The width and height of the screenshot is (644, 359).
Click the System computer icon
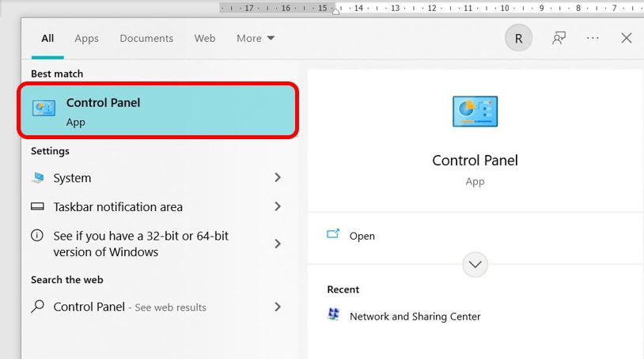pos(38,178)
